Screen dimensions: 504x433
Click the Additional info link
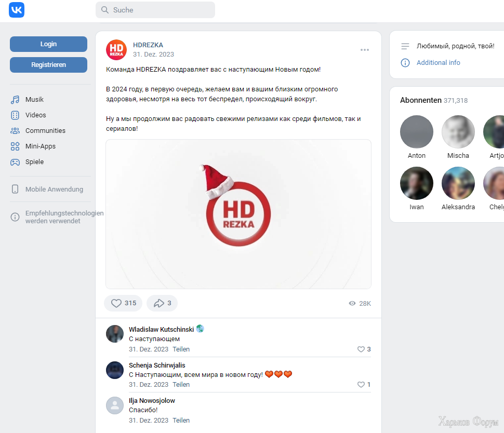pyautogui.click(x=438, y=63)
